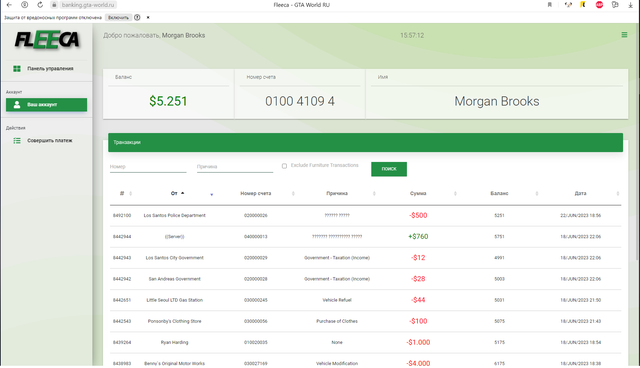
Task: Click the help question-mark icon in protection bar
Action: click(137, 18)
